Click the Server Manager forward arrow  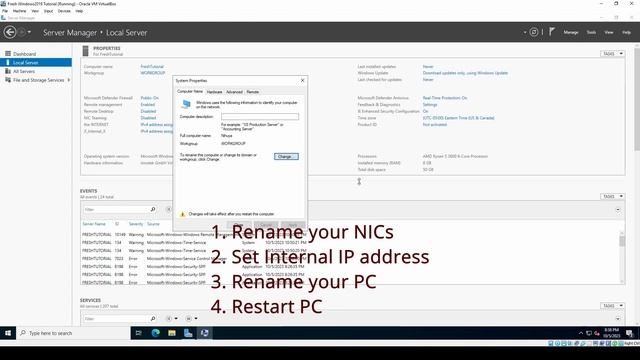click(x=22, y=32)
